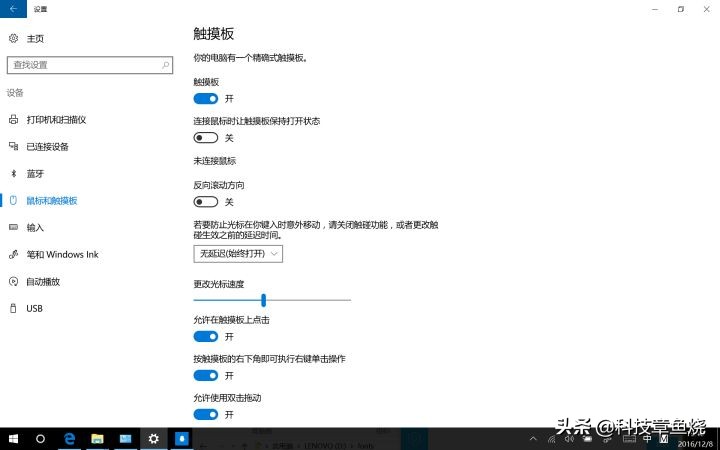Click the volume speaker tray icon
Viewport: 720px width, 450px height.
coord(569,439)
